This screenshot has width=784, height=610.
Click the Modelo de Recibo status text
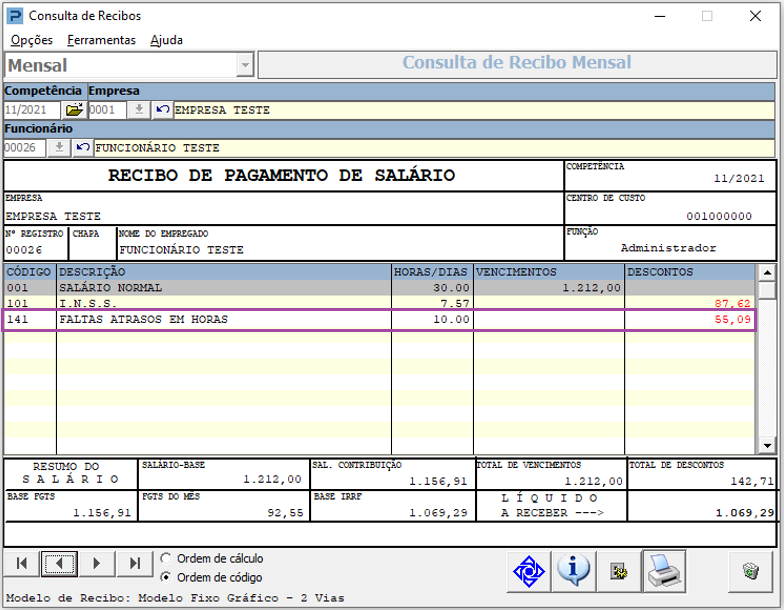(x=176, y=598)
